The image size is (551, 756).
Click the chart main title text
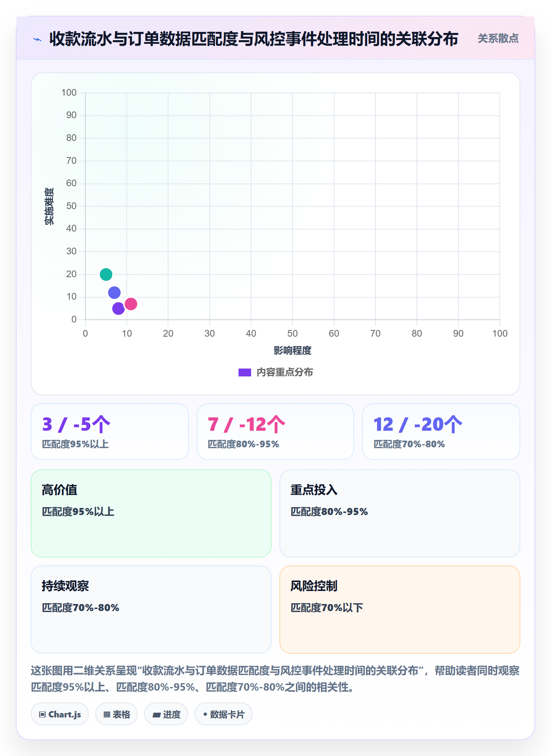click(x=254, y=39)
